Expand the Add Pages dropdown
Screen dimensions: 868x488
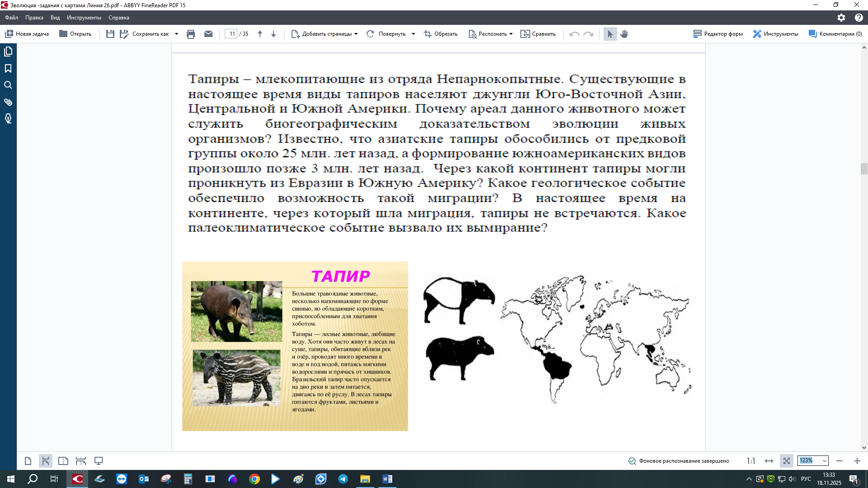tap(356, 34)
